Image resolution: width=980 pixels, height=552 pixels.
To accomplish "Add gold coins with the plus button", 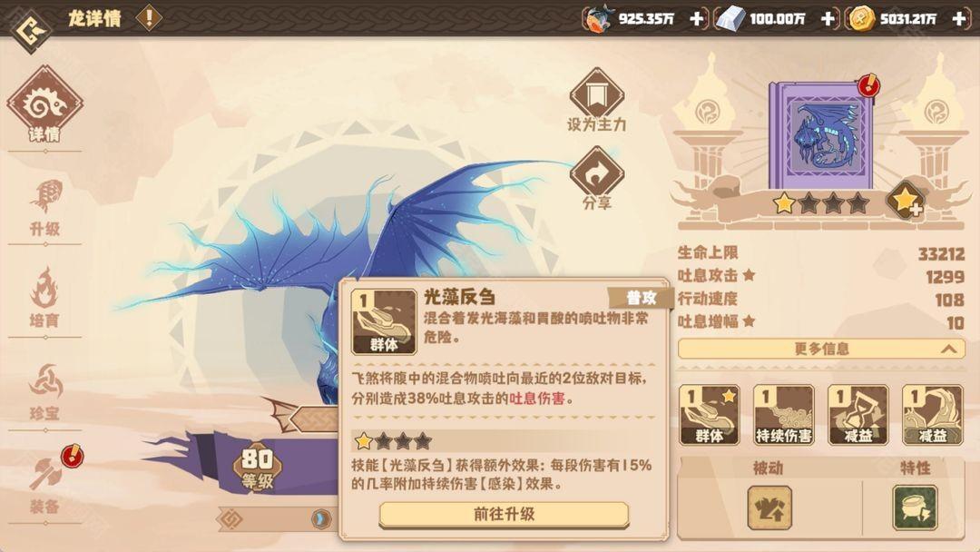I will click(x=959, y=19).
